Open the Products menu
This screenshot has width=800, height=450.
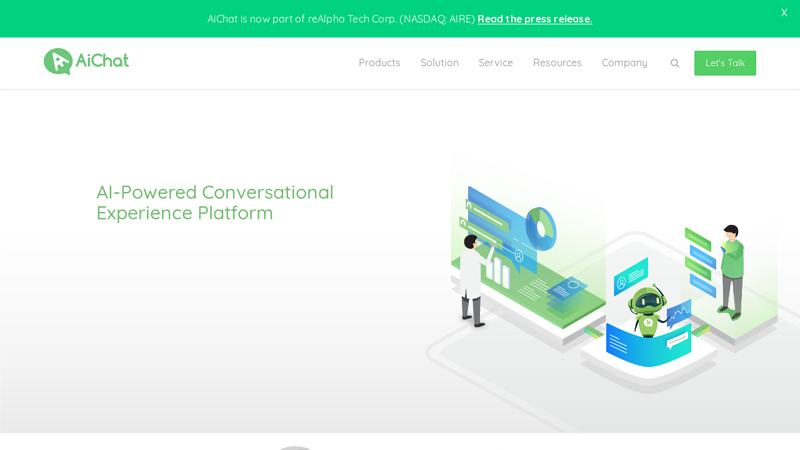coord(379,63)
